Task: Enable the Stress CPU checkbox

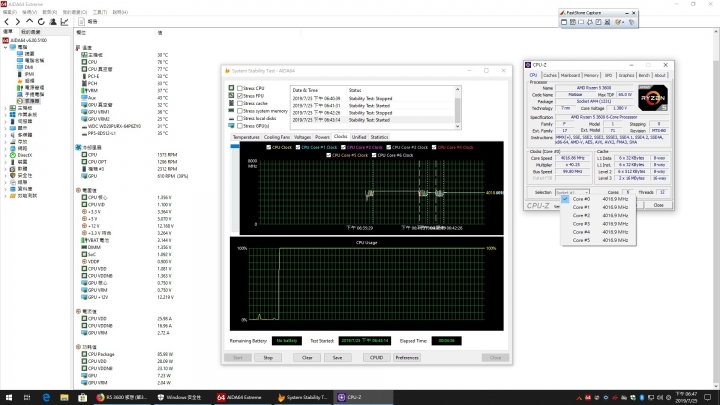Action: (x=240, y=88)
